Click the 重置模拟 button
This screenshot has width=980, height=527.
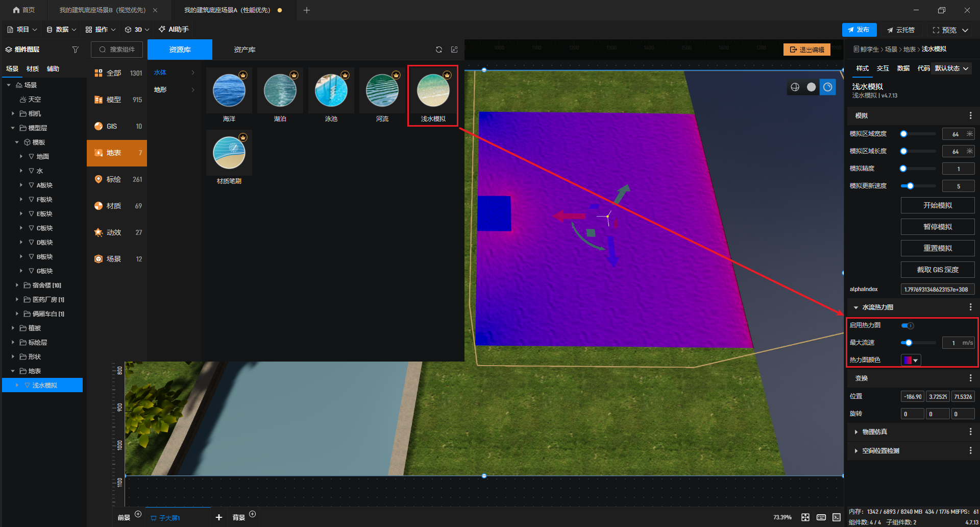click(938, 248)
